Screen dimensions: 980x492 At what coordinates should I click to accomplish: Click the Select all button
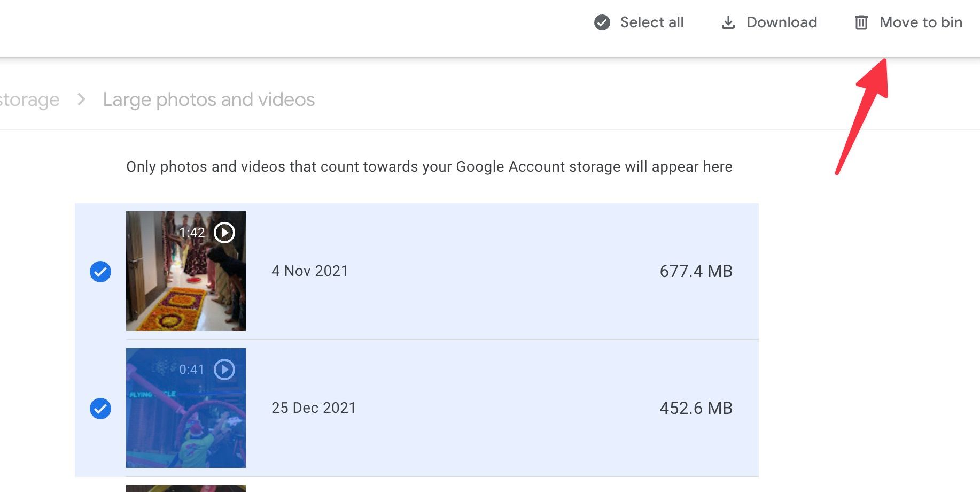coord(651,22)
